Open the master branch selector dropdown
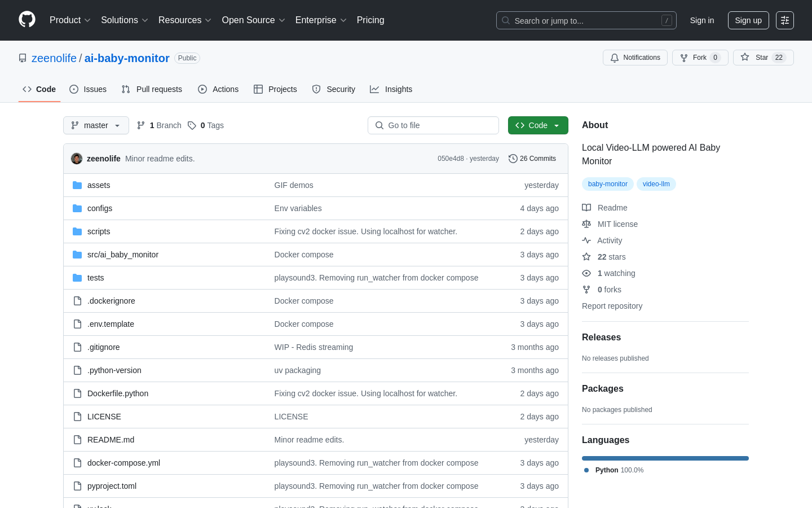 tap(96, 125)
